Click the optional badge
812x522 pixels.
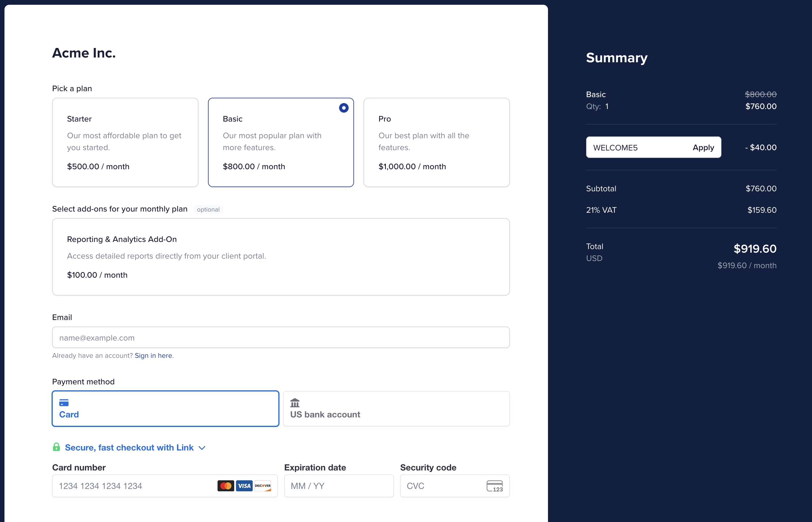pos(208,209)
